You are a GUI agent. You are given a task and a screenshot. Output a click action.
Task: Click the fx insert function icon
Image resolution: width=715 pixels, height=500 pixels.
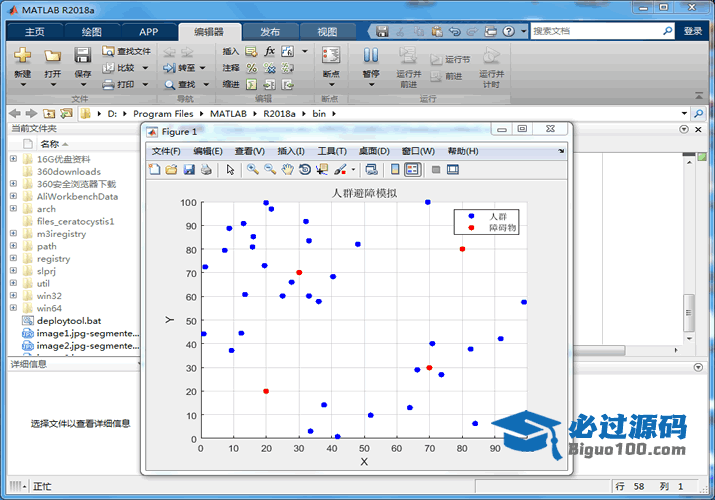point(269,51)
